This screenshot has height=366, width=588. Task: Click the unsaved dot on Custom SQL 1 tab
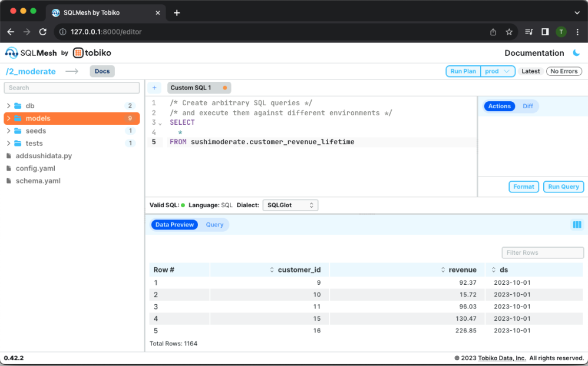coord(224,88)
